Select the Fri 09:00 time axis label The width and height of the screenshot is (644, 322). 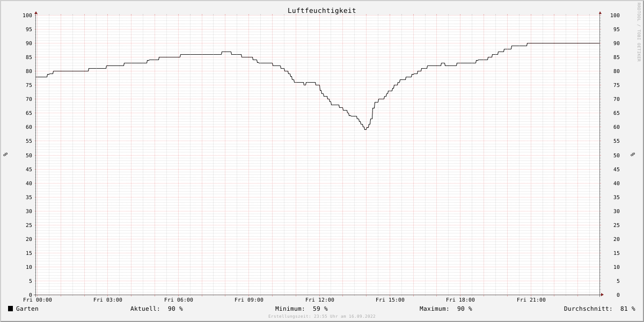point(249,300)
